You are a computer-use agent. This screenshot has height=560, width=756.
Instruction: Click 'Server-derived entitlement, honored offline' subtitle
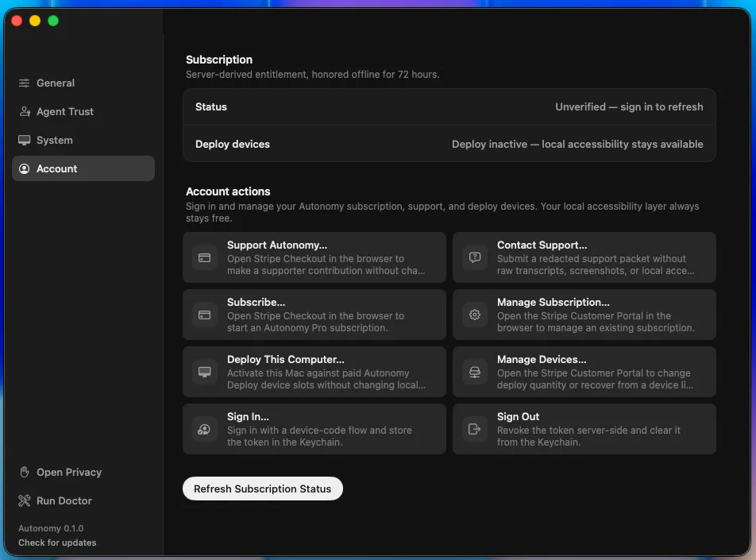point(312,75)
